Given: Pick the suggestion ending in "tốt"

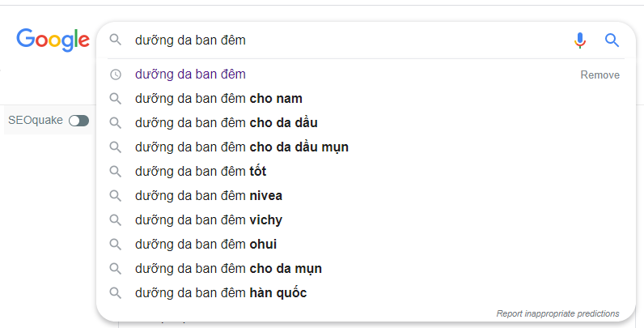Looking at the screenshot, I should point(201,172).
